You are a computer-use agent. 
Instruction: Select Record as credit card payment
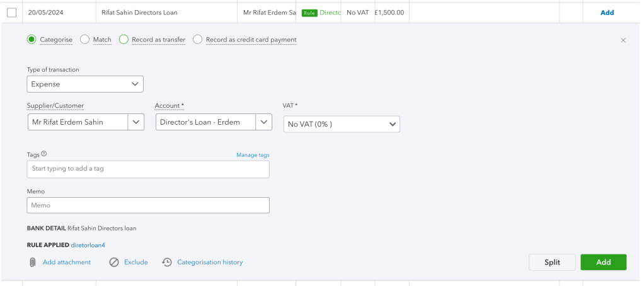click(x=198, y=40)
